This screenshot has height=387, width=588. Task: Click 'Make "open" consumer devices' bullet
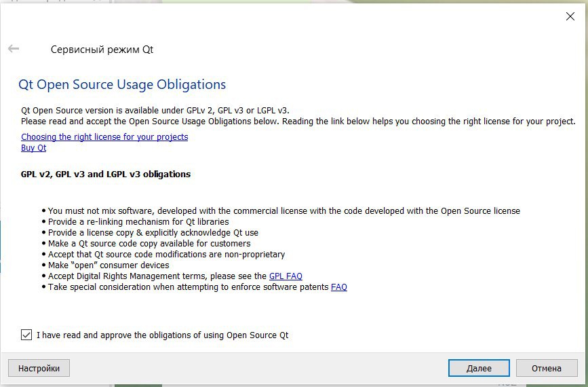pos(109,265)
